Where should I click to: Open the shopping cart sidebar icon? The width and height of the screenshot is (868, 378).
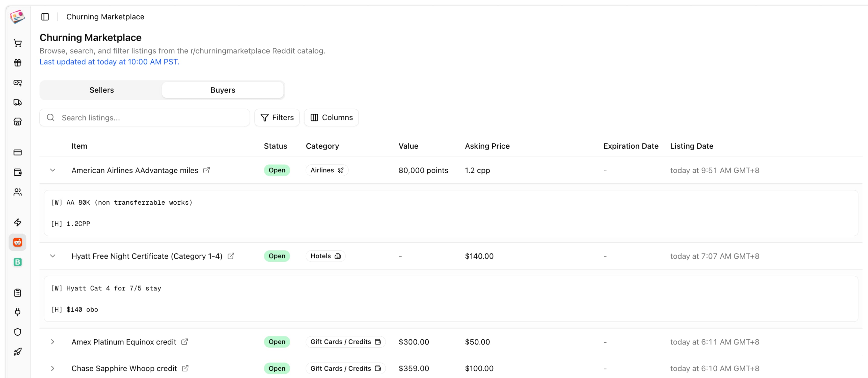tap(17, 43)
